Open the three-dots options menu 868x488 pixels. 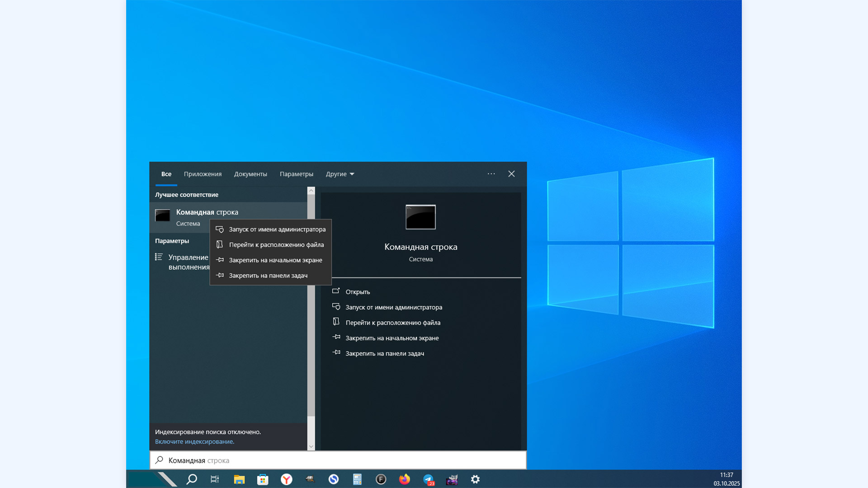pos(491,174)
